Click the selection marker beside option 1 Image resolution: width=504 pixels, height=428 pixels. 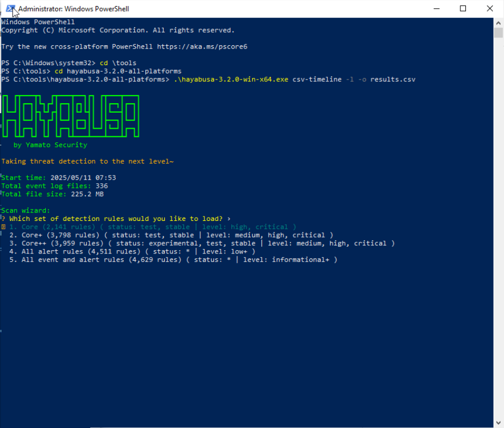[3, 227]
